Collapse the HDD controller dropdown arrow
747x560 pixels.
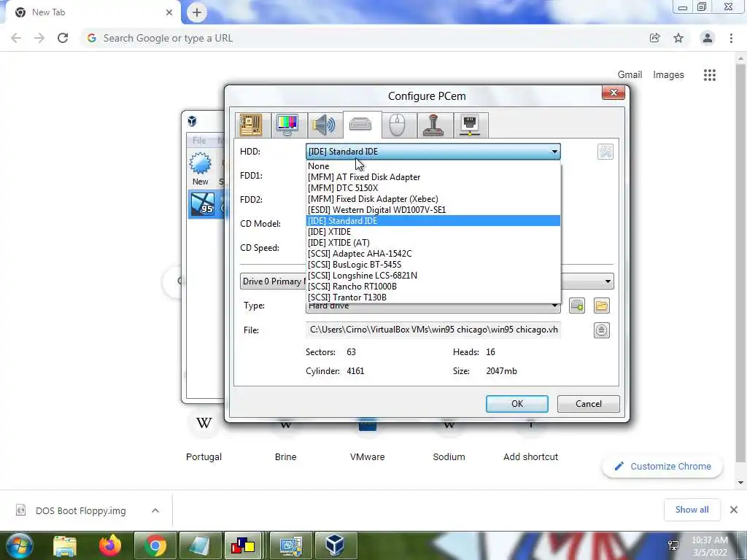tap(554, 152)
